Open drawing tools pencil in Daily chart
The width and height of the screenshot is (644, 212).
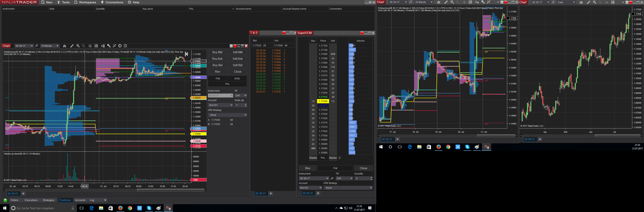tap(588, 2)
